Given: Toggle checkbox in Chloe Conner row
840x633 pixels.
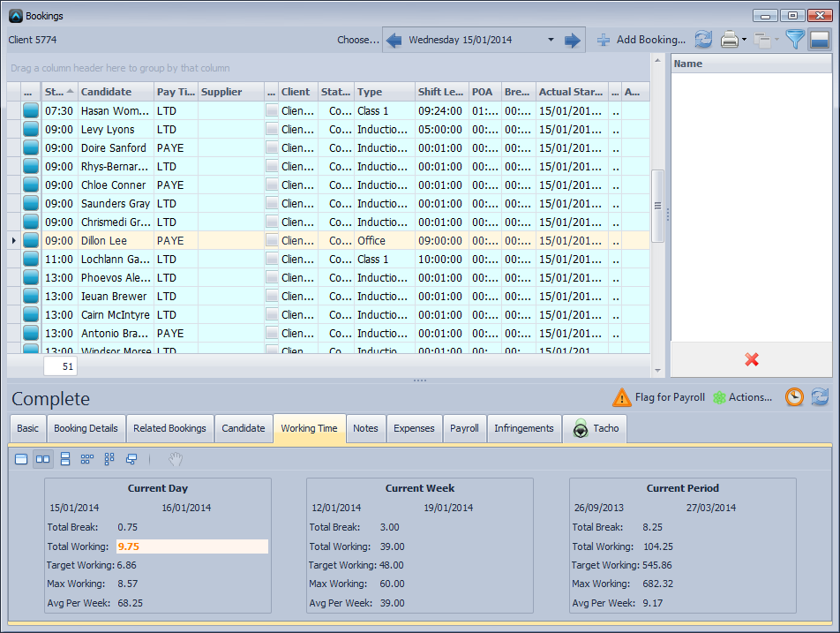Looking at the screenshot, I should click(272, 185).
